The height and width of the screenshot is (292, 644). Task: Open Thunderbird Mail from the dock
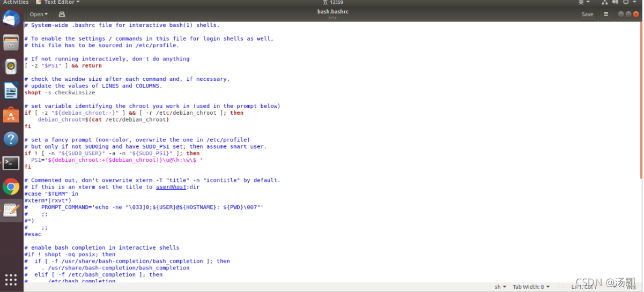[x=11, y=19]
